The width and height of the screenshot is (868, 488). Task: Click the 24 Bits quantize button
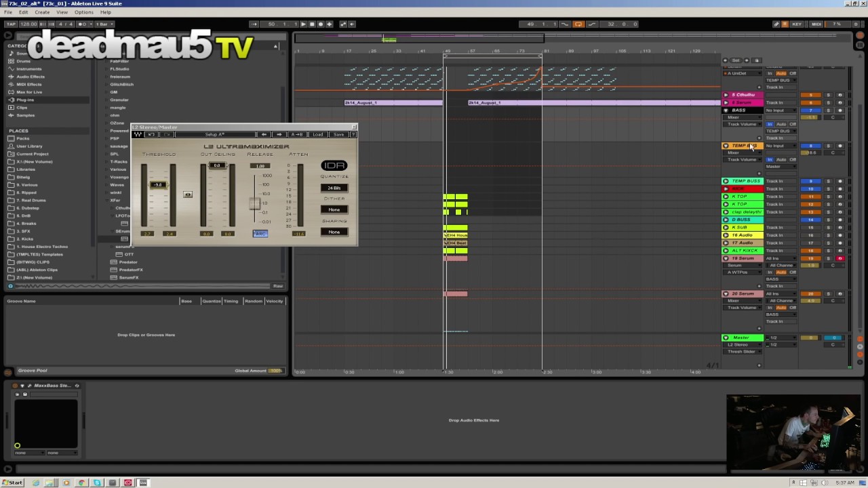click(334, 188)
